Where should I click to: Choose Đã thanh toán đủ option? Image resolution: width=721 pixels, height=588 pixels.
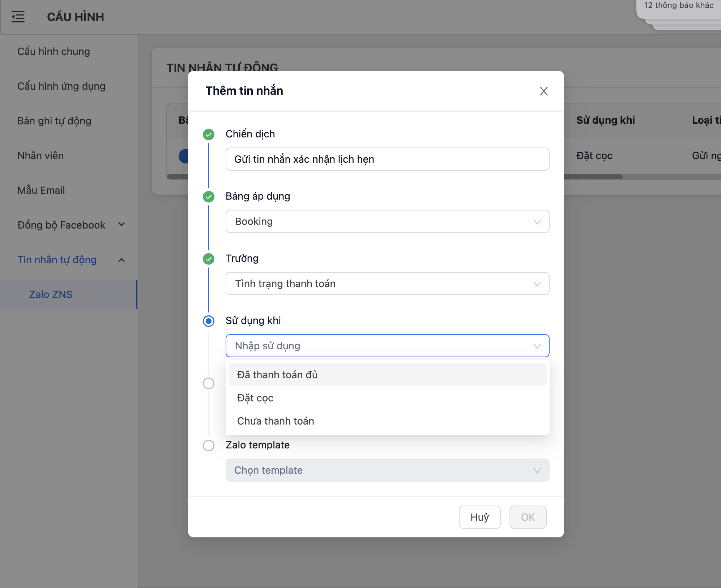(x=277, y=375)
